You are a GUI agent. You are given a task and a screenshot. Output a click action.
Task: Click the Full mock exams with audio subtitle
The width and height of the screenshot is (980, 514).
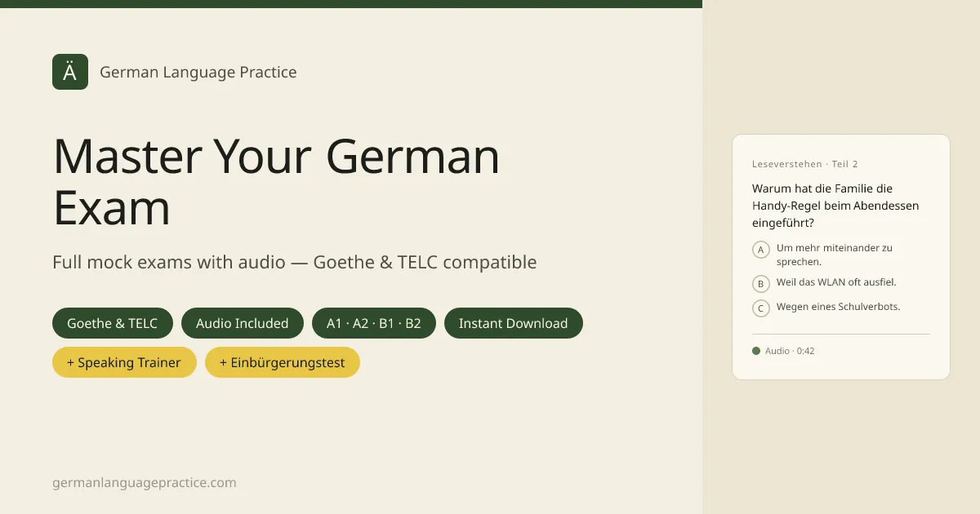pos(295,262)
